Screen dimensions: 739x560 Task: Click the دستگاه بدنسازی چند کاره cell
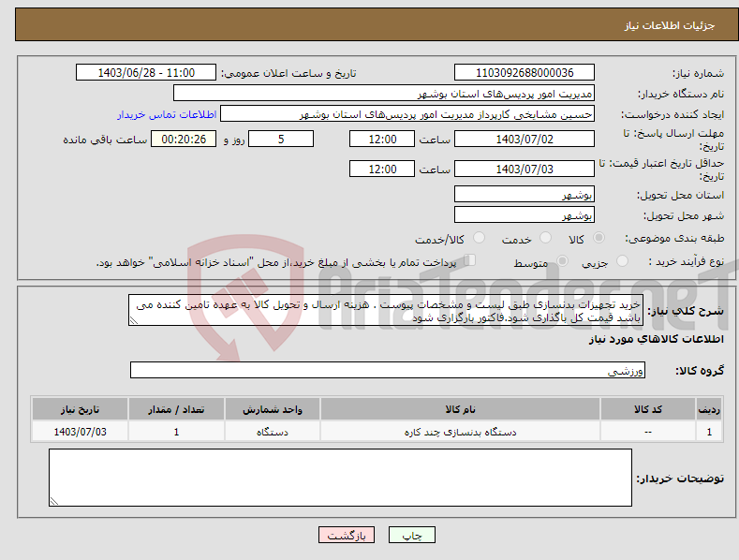pos(461,432)
